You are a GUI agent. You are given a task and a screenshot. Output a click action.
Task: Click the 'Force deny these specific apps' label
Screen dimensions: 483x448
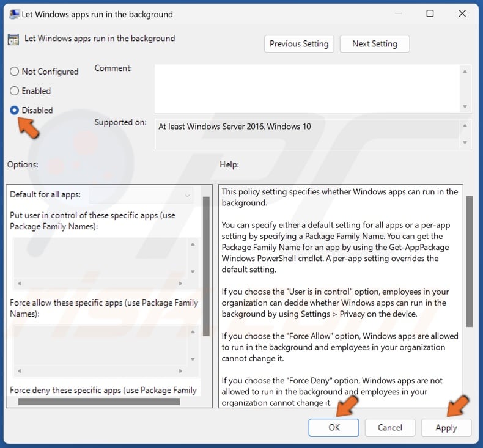tap(103, 390)
